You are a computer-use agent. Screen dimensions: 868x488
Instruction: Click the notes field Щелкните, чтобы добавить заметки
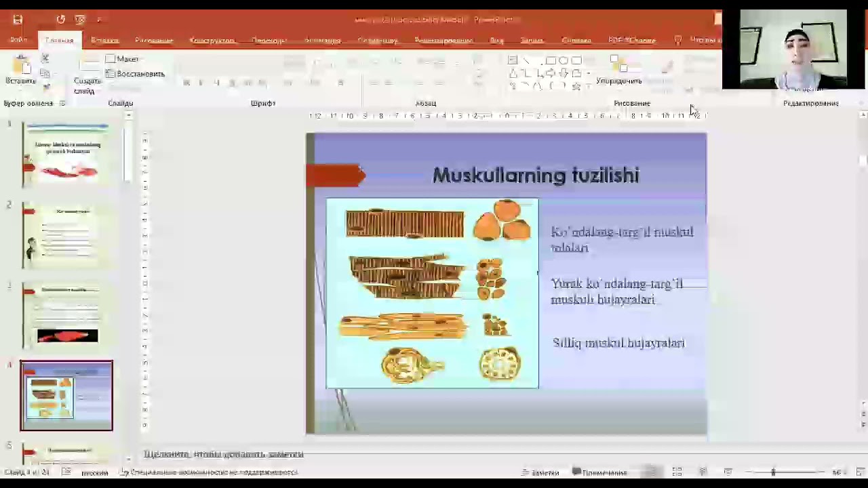(224, 454)
